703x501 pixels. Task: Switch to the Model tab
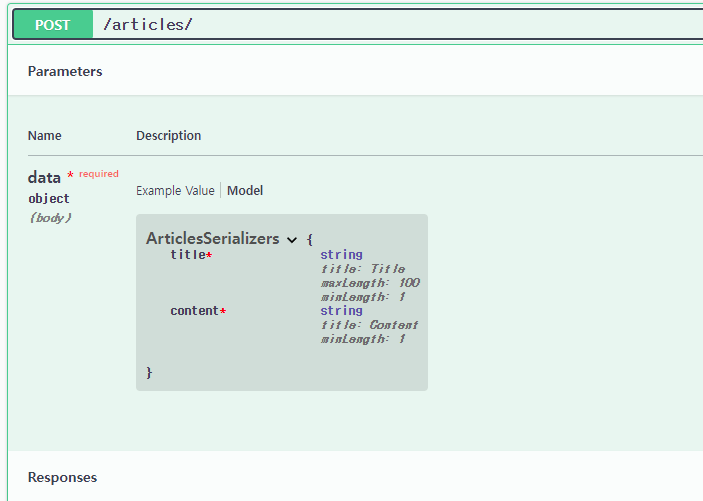(245, 191)
